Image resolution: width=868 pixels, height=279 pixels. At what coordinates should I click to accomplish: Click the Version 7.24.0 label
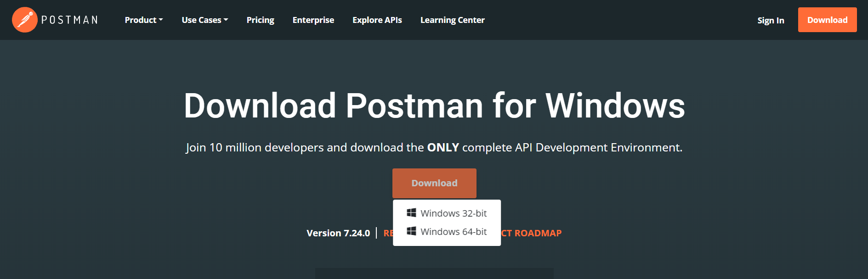pos(338,233)
